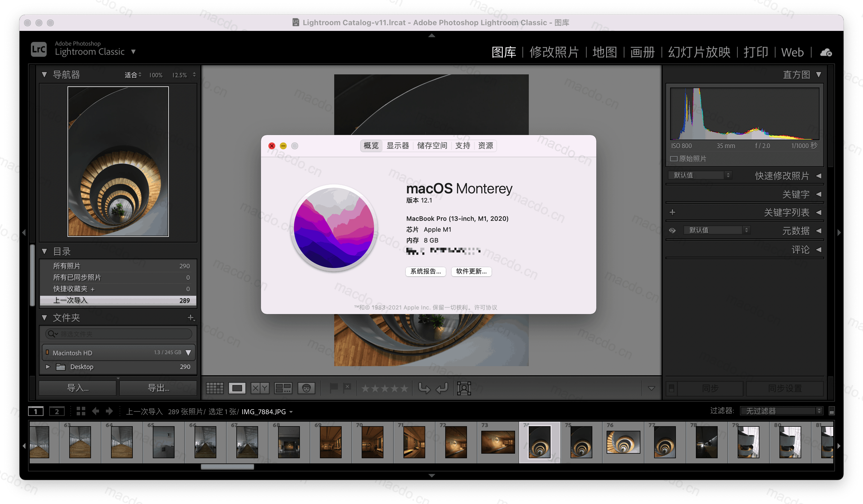Collapse the left panel group arrow
Viewport: 863px width, 504px height.
tap(24, 233)
